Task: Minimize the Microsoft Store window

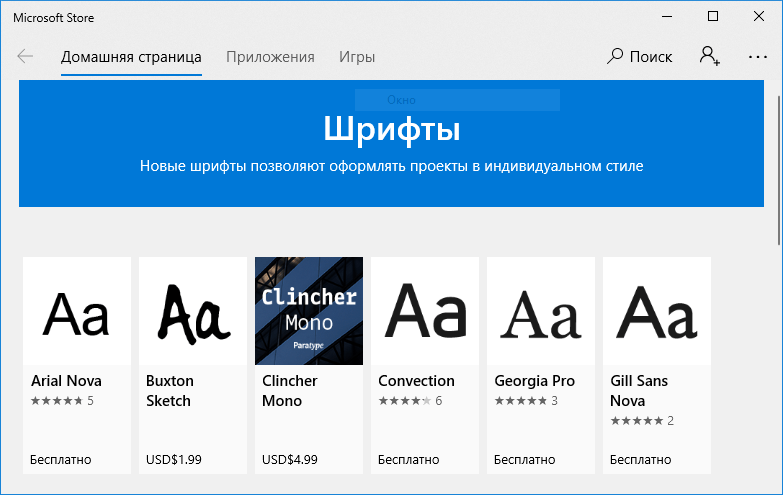Action: (x=667, y=16)
